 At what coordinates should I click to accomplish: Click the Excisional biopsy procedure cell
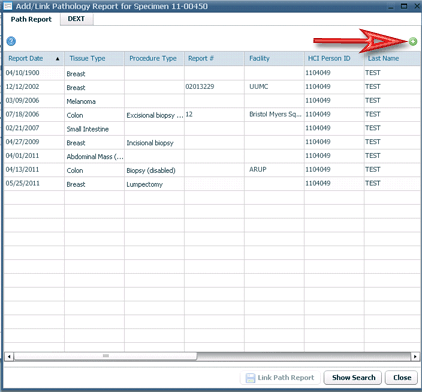click(154, 115)
